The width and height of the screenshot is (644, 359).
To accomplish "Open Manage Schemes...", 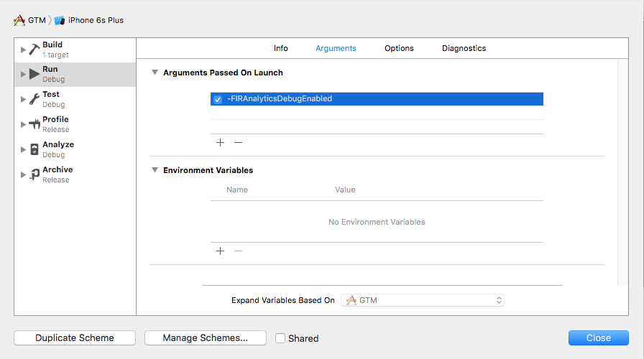I will click(x=206, y=338).
